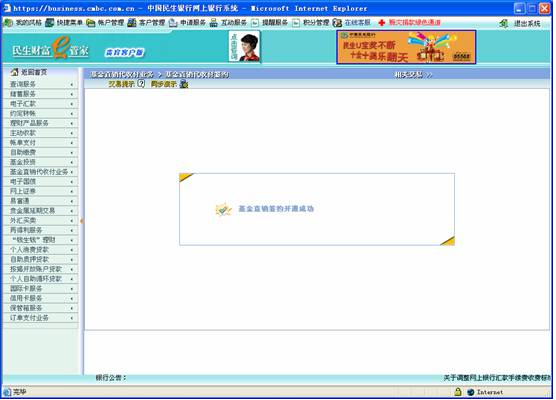Expand the 基金投资 sidebar arrow

[x=72, y=162]
